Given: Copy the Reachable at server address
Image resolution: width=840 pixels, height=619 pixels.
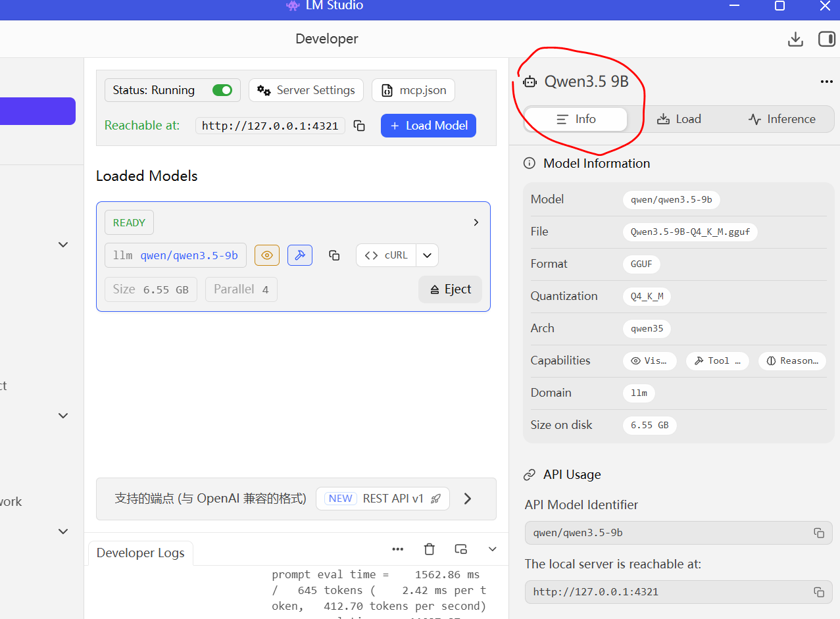Looking at the screenshot, I should [359, 126].
